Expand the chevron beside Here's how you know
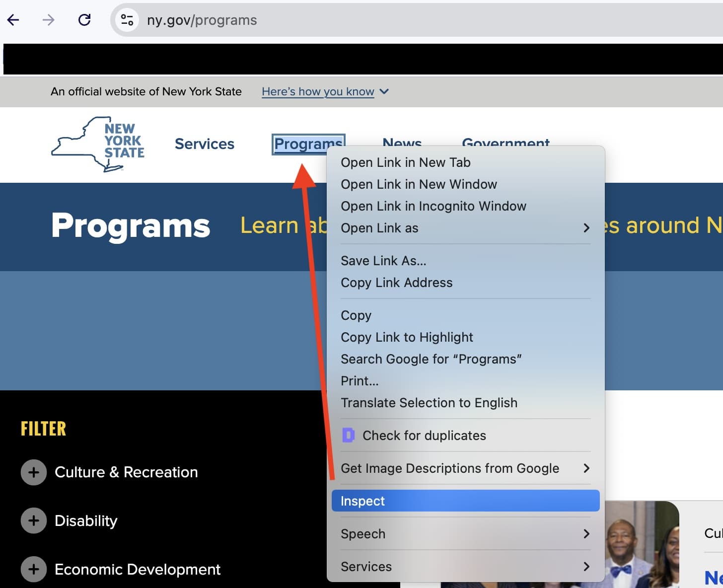The image size is (723, 588). (384, 91)
